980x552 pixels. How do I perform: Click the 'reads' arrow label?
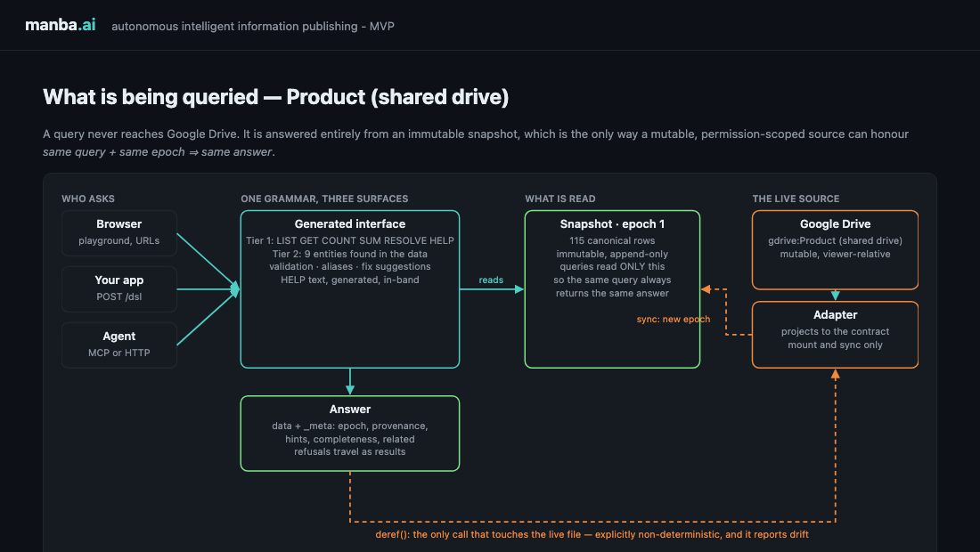tap(491, 280)
